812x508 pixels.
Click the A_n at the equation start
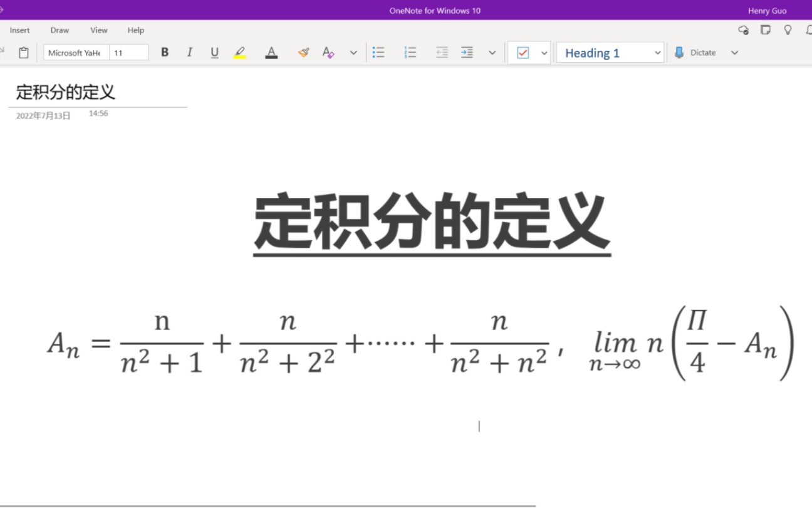click(x=64, y=344)
